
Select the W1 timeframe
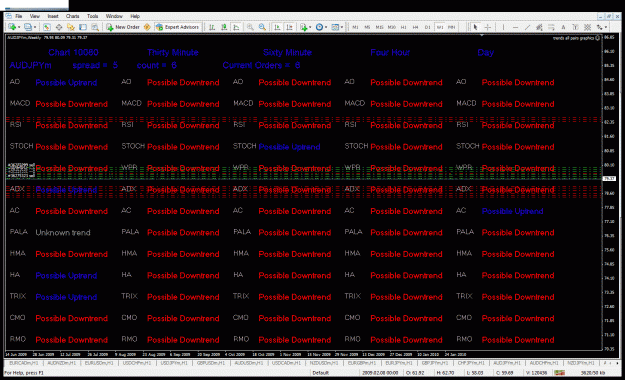tap(440, 27)
